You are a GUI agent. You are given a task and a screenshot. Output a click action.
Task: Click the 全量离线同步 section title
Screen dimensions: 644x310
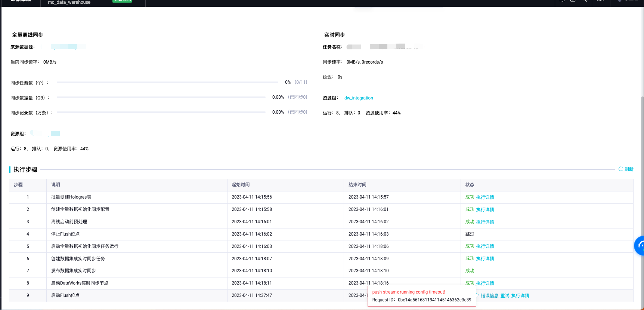click(x=28, y=35)
